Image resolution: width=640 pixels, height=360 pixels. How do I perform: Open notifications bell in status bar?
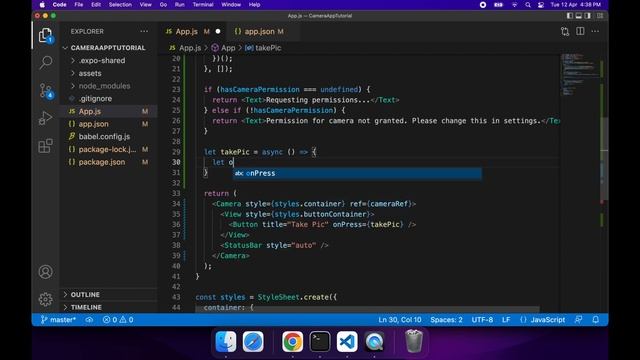(596, 320)
